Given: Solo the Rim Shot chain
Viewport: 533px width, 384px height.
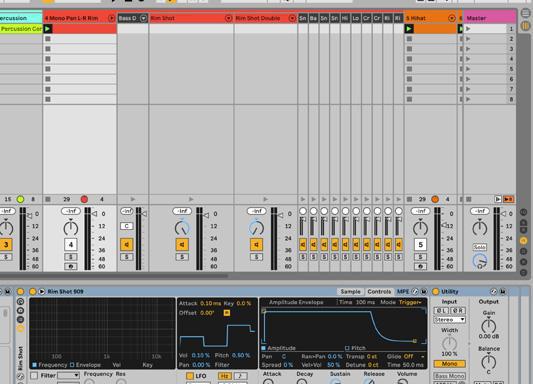Looking at the screenshot, I should tap(182, 257).
